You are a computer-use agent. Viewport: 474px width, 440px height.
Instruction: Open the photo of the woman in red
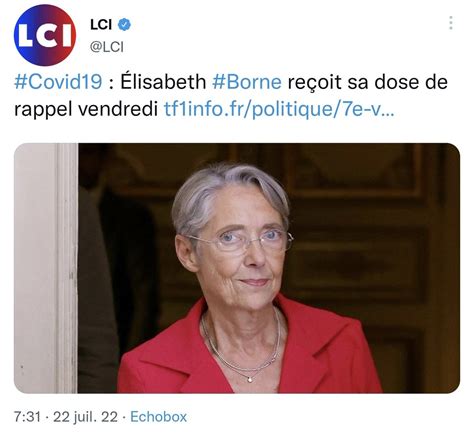pos(237,268)
